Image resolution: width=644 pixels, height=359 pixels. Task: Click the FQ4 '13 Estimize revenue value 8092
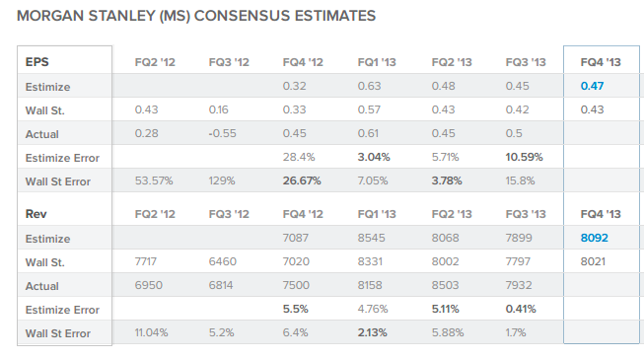point(594,238)
